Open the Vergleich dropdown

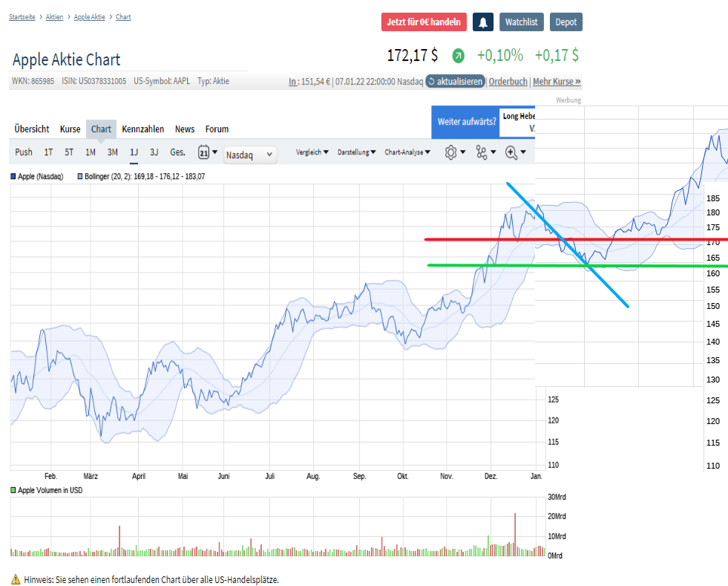click(312, 152)
